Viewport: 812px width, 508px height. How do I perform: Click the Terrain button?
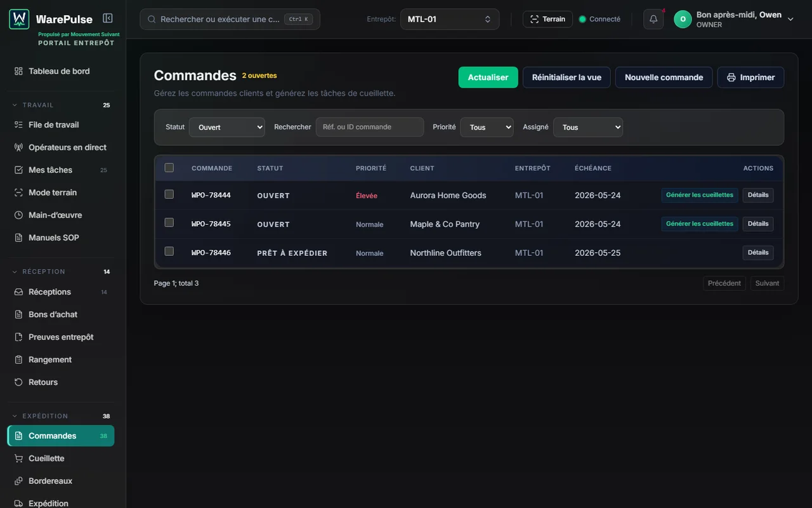click(x=547, y=19)
